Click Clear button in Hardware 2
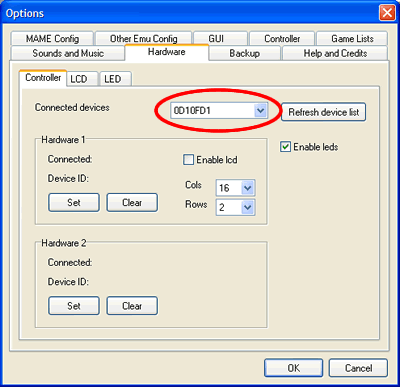400x387 pixels. 132,306
